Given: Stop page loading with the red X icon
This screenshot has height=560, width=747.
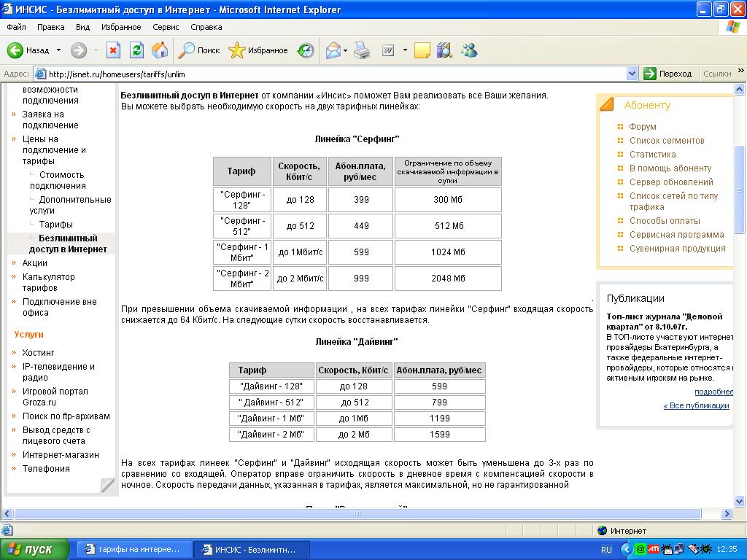Looking at the screenshot, I should point(113,50).
